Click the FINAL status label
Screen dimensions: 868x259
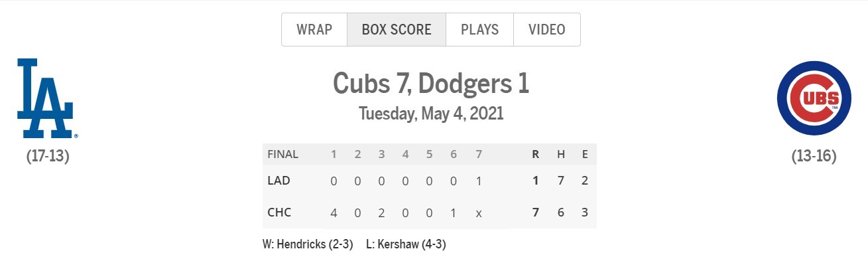282,154
